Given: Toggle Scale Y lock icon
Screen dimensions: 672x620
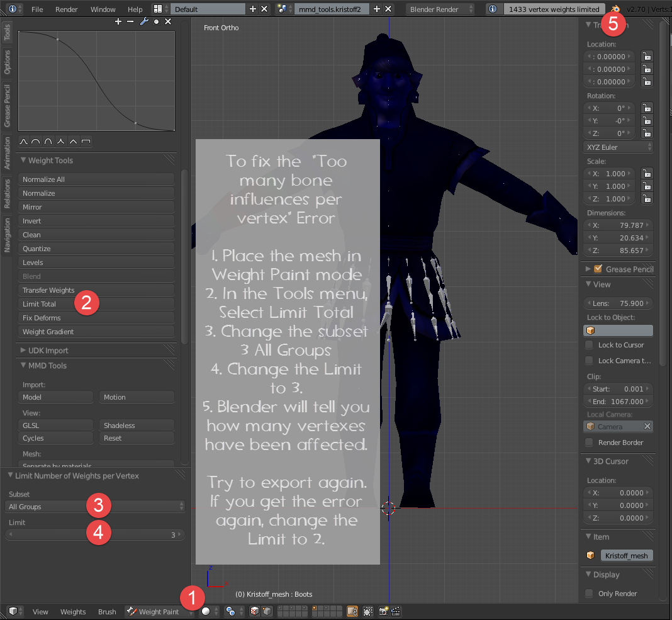Looking at the screenshot, I should (647, 186).
